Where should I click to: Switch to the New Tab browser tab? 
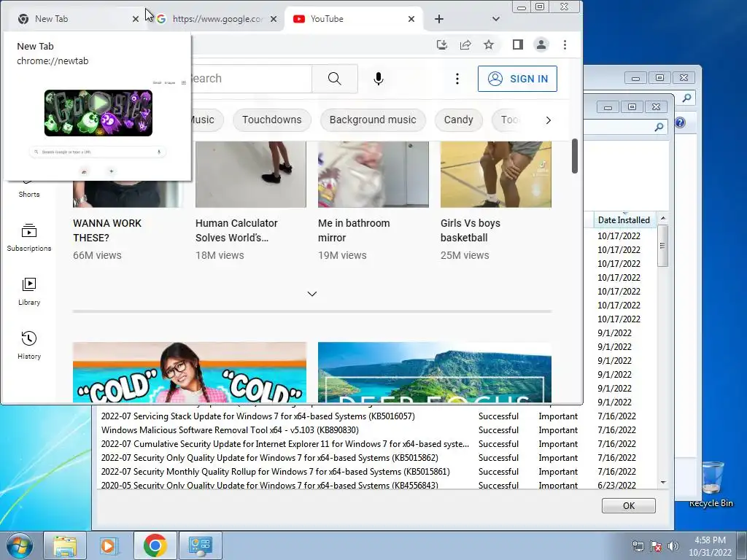71,19
